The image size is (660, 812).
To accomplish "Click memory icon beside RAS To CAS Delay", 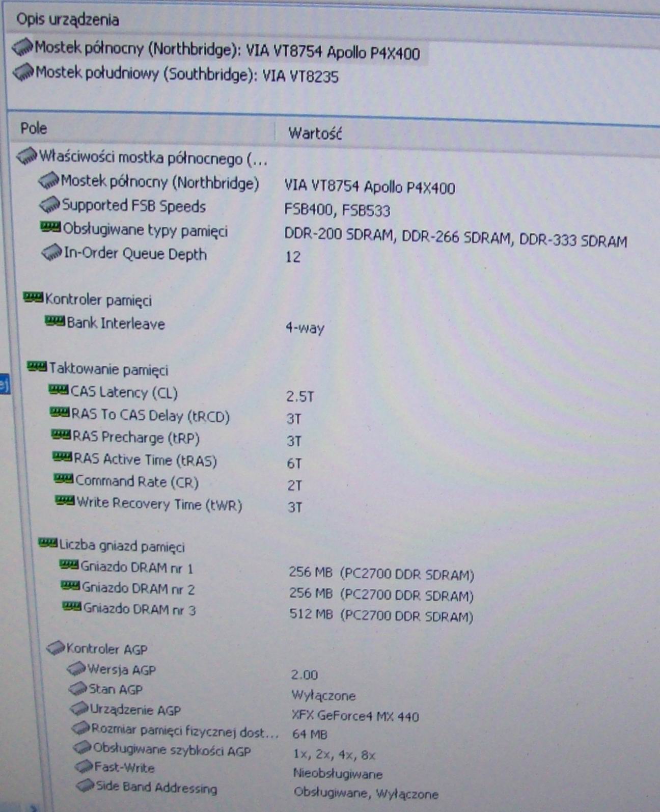I will tap(60, 412).
